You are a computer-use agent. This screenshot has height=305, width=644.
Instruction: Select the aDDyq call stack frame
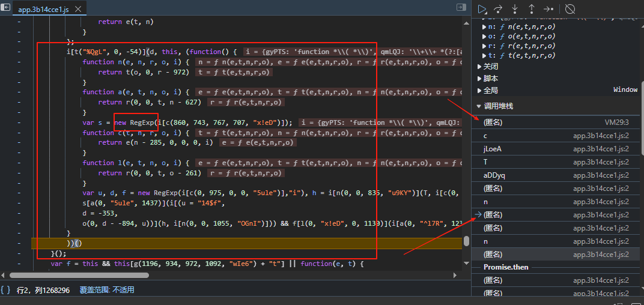click(x=496, y=175)
